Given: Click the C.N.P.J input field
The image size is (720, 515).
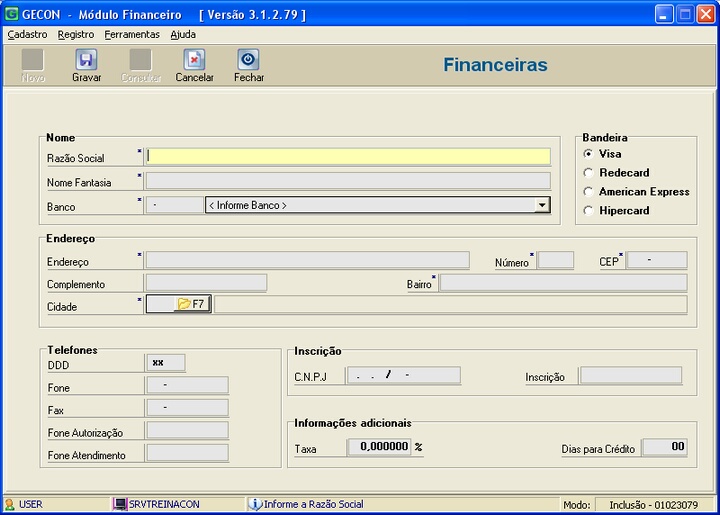Looking at the screenshot, I should pos(404,375).
